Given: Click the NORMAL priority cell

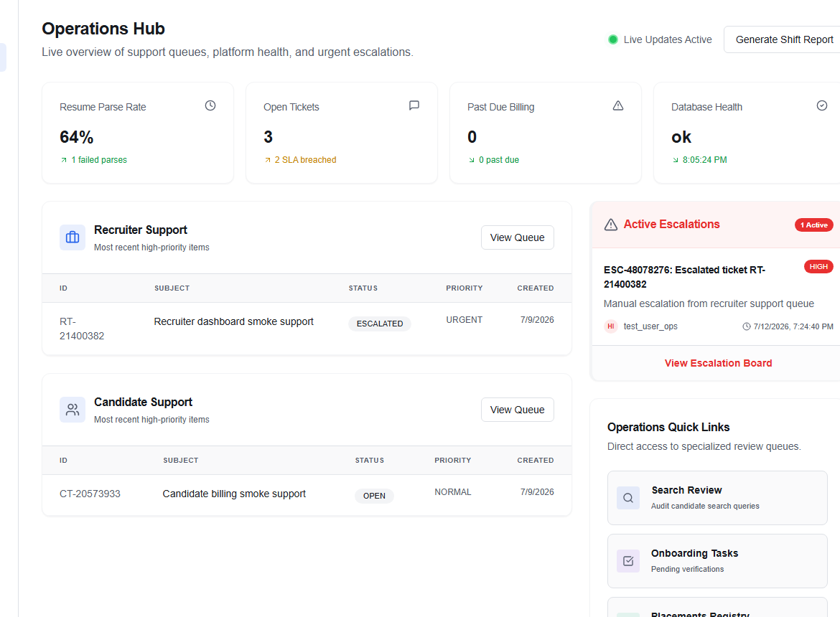Looking at the screenshot, I should point(453,492).
